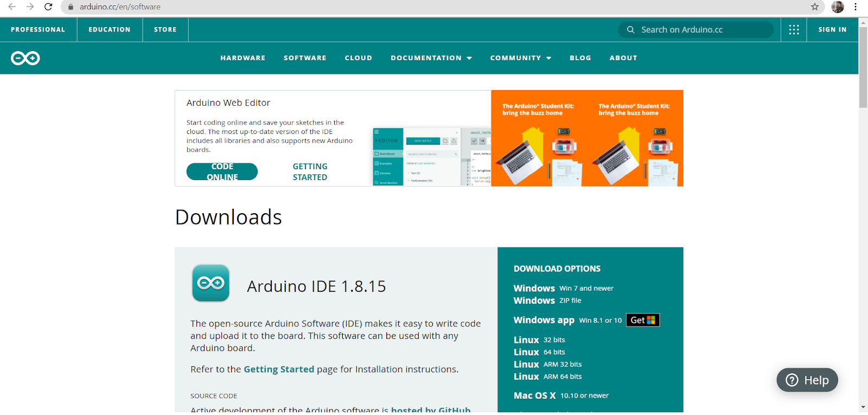Open the Education tab
This screenshot has height=415, width=868.
point(110,30)
